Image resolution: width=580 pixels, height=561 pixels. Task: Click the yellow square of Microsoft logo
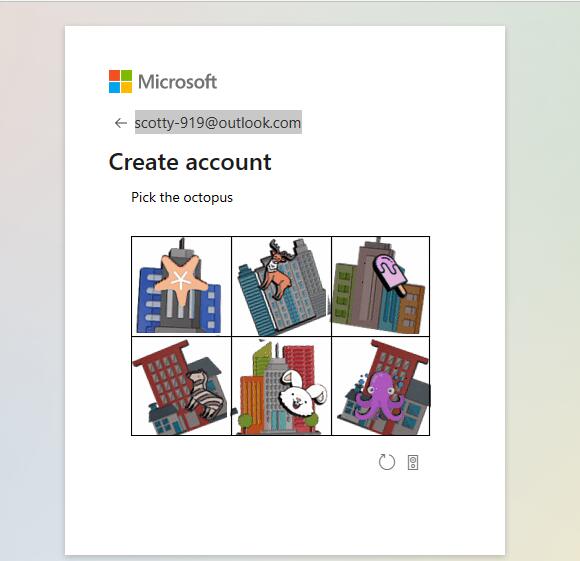127,88
